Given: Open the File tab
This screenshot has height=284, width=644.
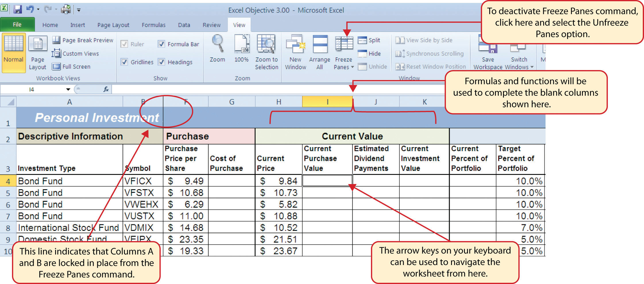Looking at the screenshot, I should pos(17,25).
